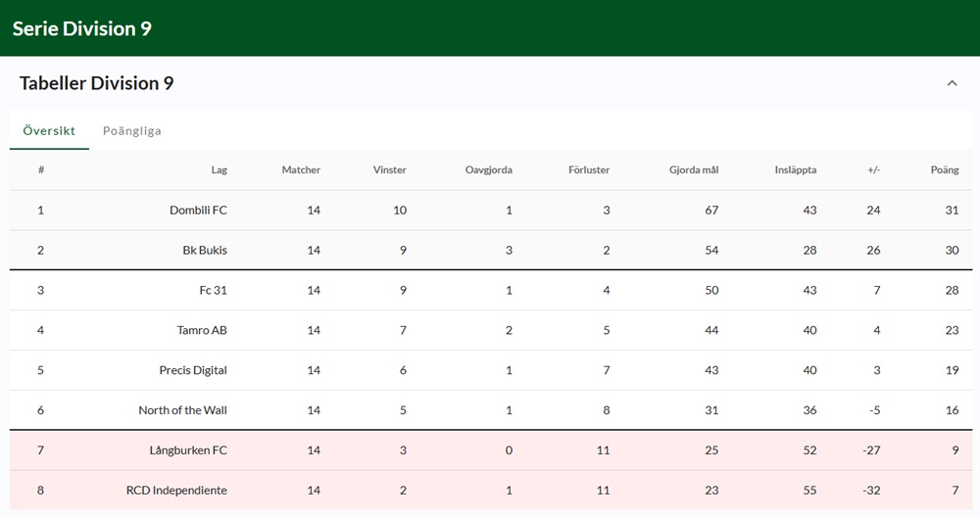This screenshot has height=518, width=980.
Task: Click the +/- goal difference header
Action: click(x=873, y=170)
